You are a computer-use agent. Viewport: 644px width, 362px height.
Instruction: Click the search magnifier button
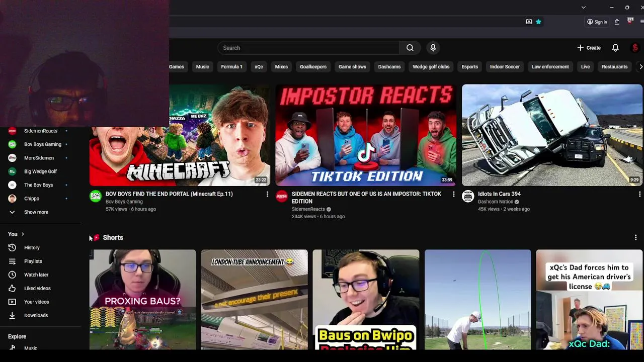click(410, 48)
